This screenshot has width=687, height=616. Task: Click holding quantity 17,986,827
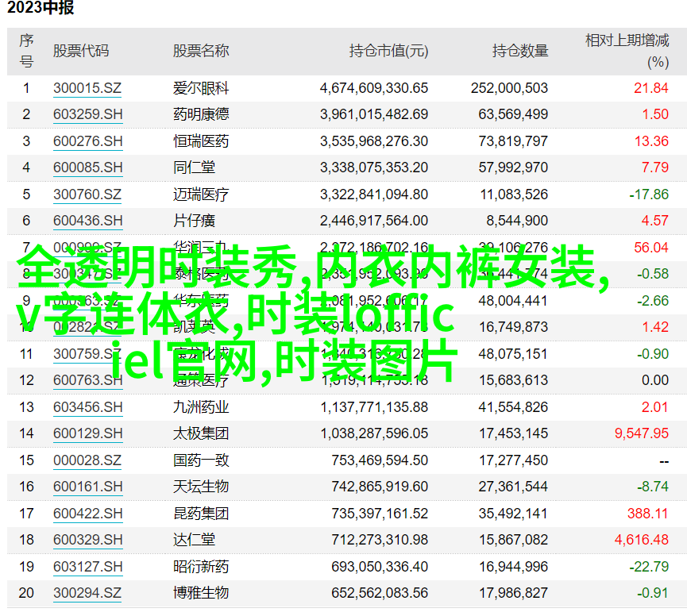513,593
